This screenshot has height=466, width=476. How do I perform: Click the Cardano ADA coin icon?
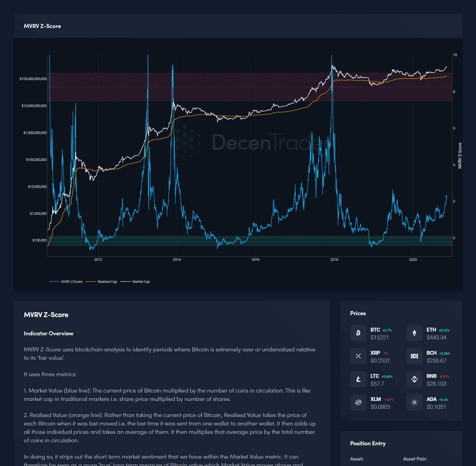pos(414,402)
